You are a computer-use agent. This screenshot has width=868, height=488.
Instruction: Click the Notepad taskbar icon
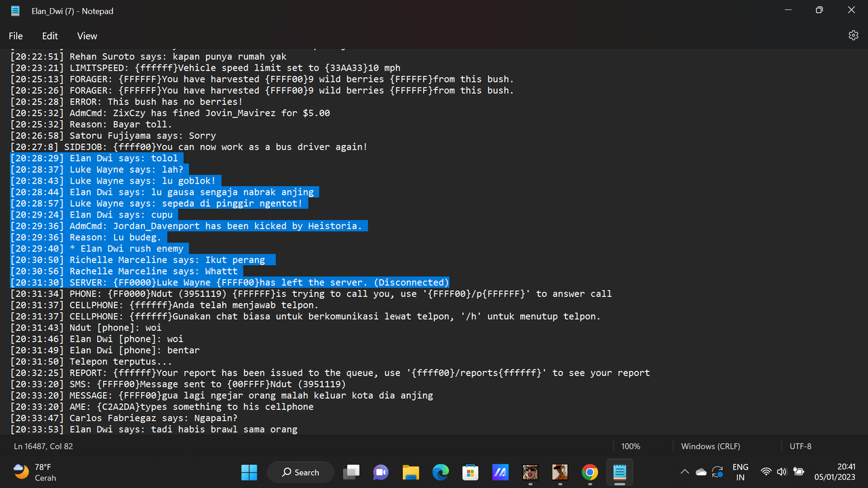coord(620,472)
